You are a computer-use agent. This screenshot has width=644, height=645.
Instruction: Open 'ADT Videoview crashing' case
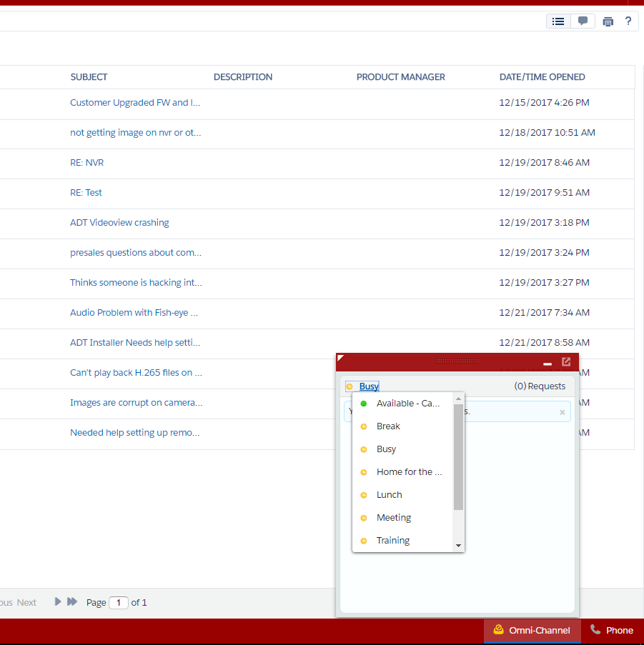[119, 223]
